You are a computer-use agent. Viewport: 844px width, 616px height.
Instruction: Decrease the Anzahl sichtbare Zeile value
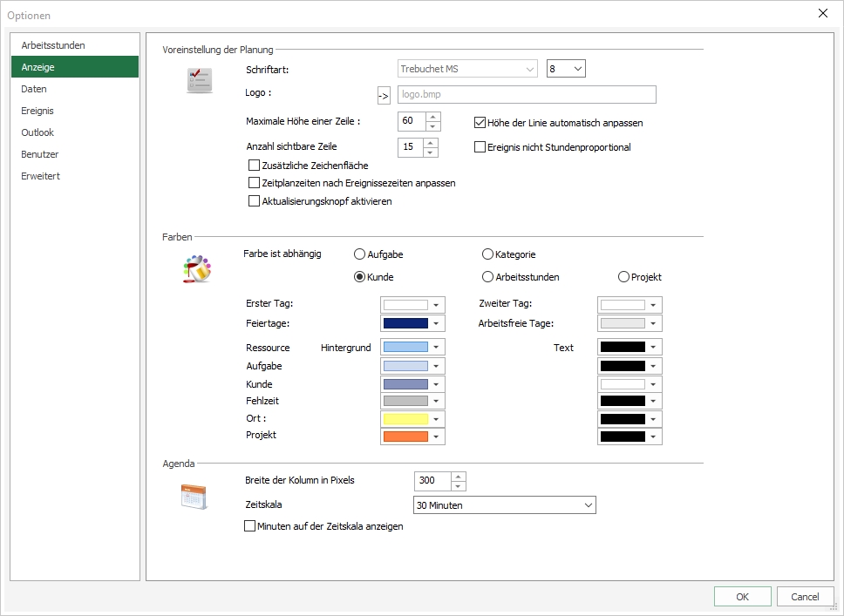click(x=431, y=152)
